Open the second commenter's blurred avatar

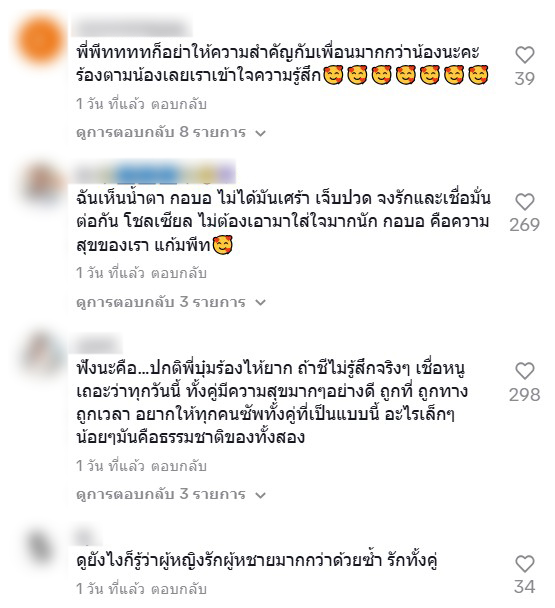point(43,184)
